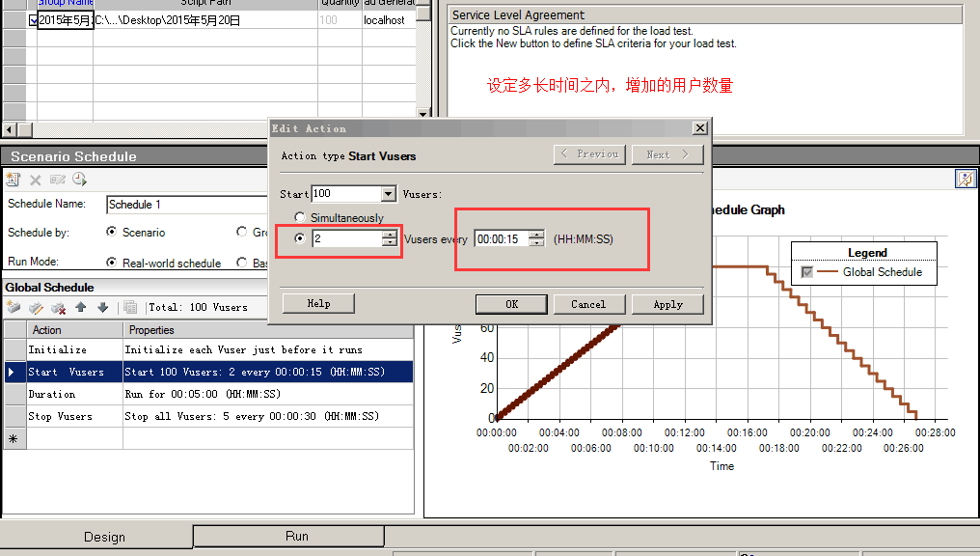
Task: Click the row indicator arrow of Start Vusers row
Action: (12, 373)
